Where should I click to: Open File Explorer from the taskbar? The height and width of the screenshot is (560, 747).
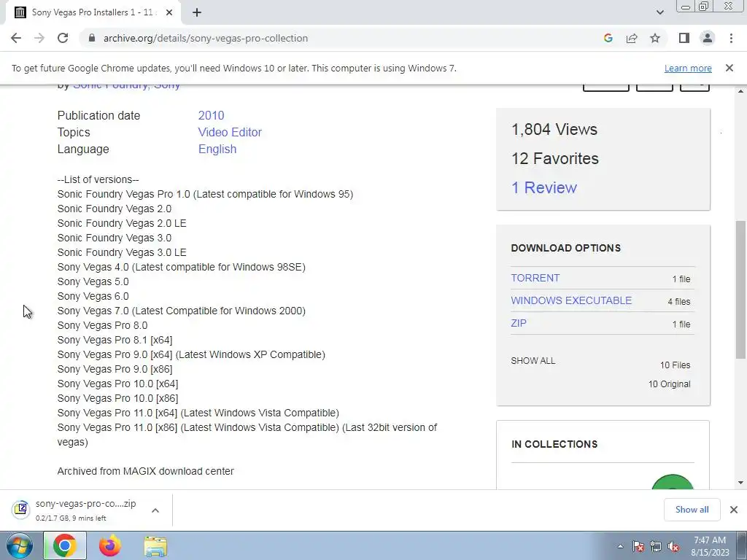click(155, 546)
